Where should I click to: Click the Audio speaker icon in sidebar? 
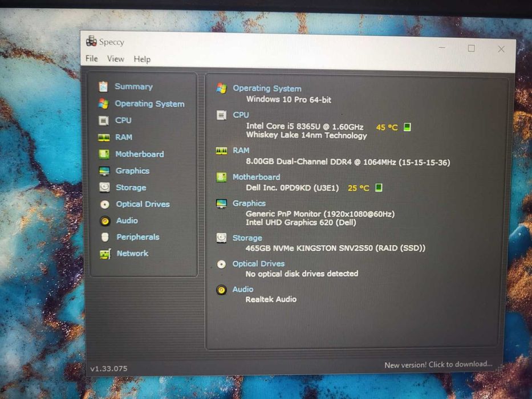point(105,221)
